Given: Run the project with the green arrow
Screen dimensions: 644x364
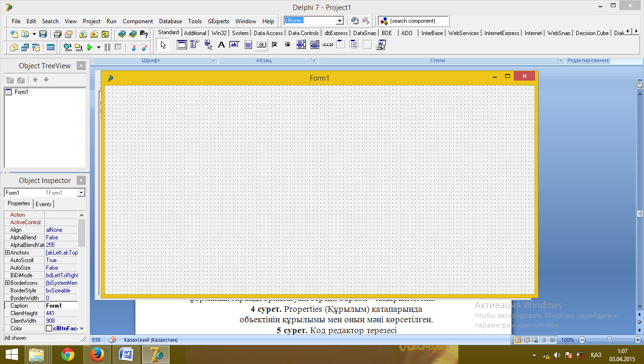Looking at the screenshot, I should tap(90, 47).
